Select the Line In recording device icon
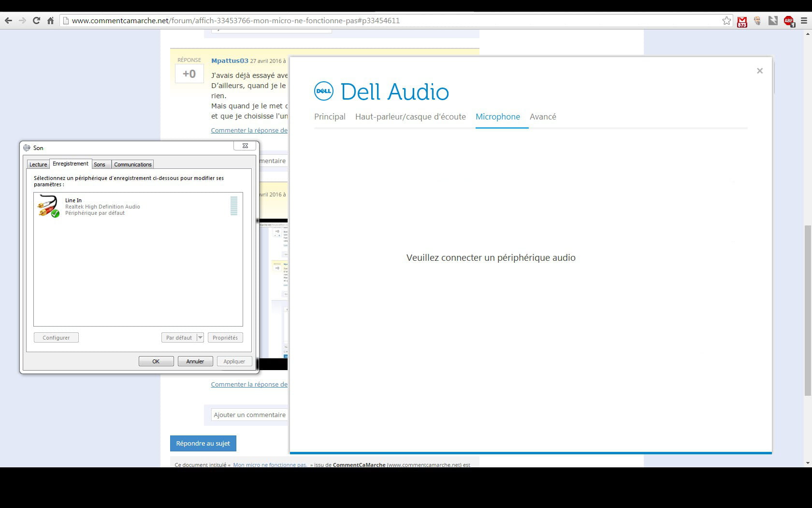This screenshot has height=508, width=812. 48,206
